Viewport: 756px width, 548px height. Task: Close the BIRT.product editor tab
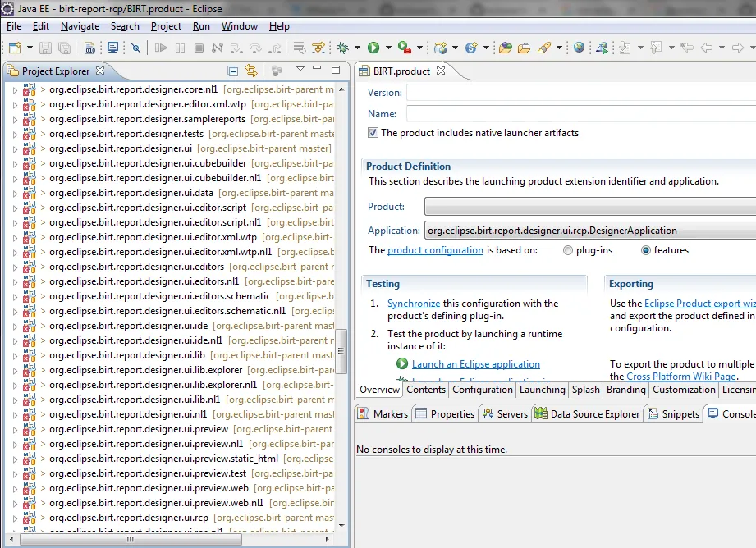coord(440,71)
